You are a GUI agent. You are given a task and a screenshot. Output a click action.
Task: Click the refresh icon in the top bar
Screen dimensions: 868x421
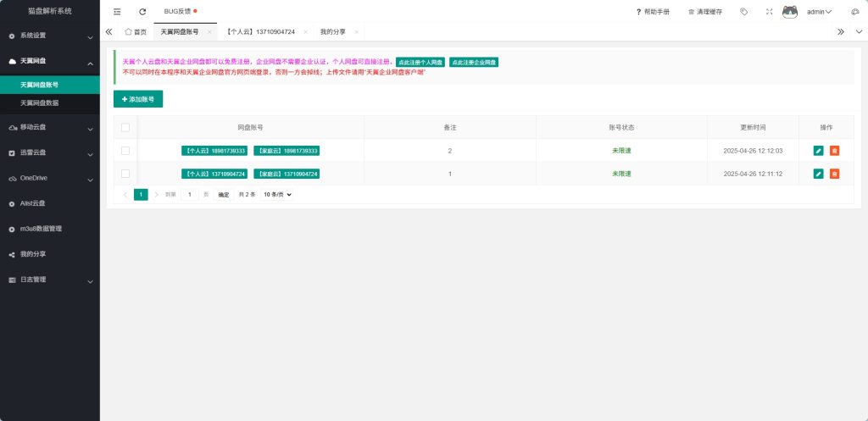coord(142,12)
